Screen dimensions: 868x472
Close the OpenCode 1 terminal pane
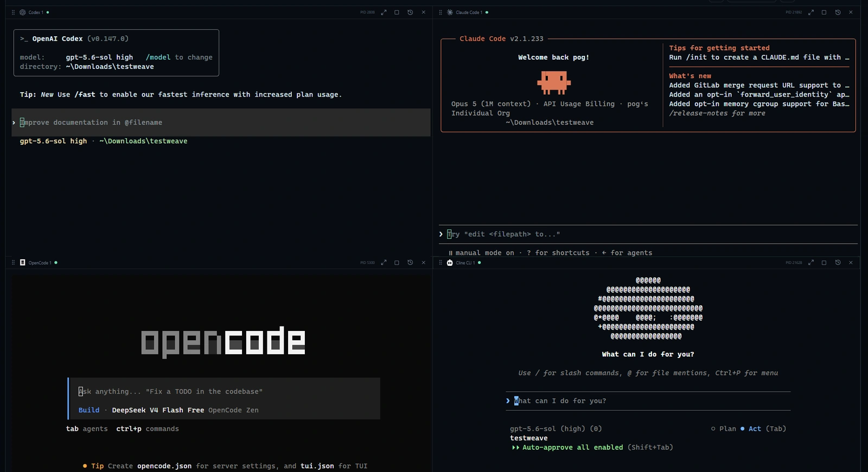[424, 262]
